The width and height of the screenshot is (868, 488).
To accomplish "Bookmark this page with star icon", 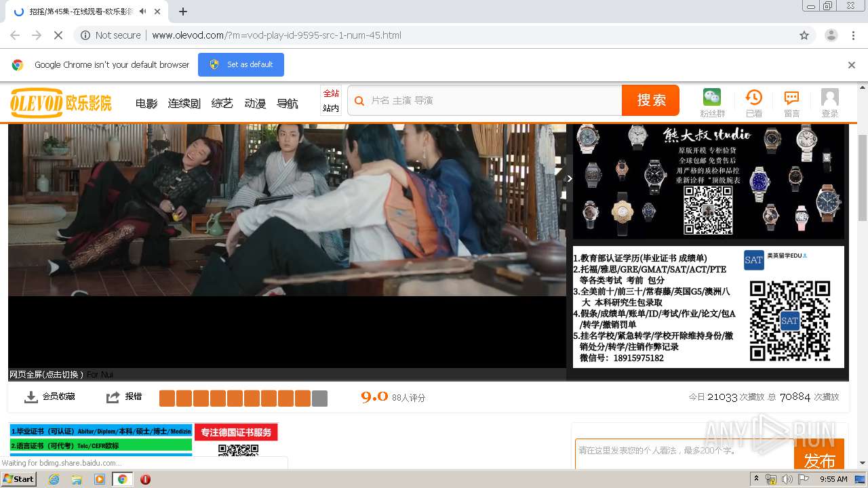I will [x=804, y=35].
